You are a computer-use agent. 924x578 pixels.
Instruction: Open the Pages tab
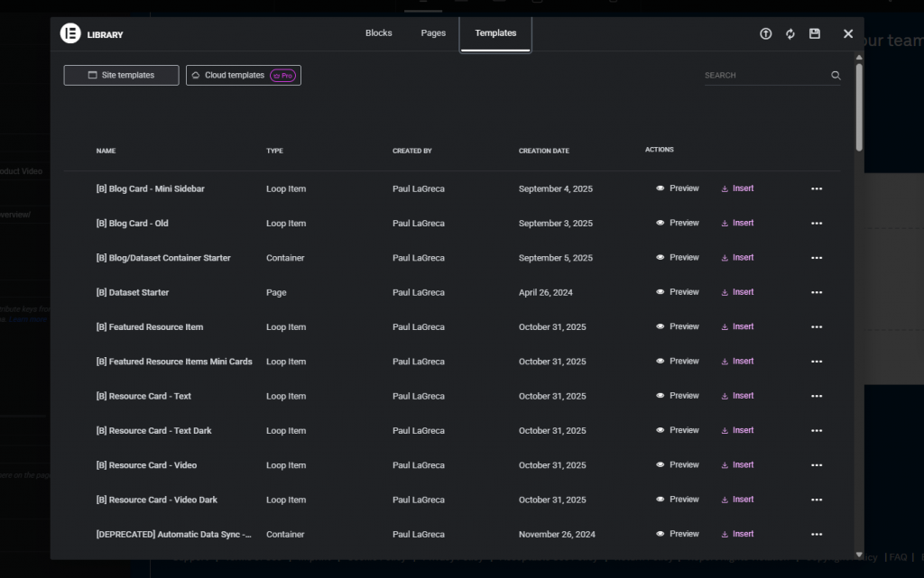[433, 33]
